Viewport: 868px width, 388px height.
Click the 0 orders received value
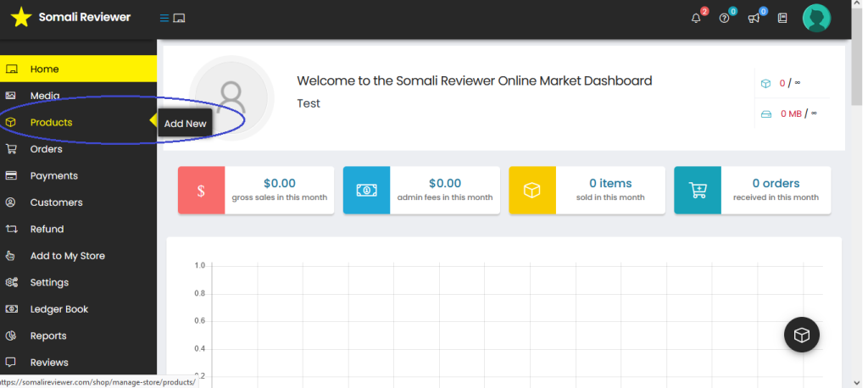tap(776, 183)
